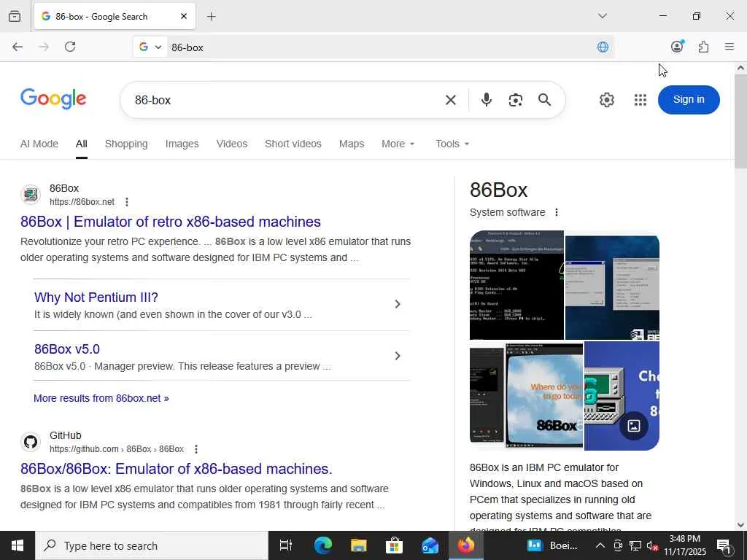Open Microsoft Store from taskbar

click(394, 545)
